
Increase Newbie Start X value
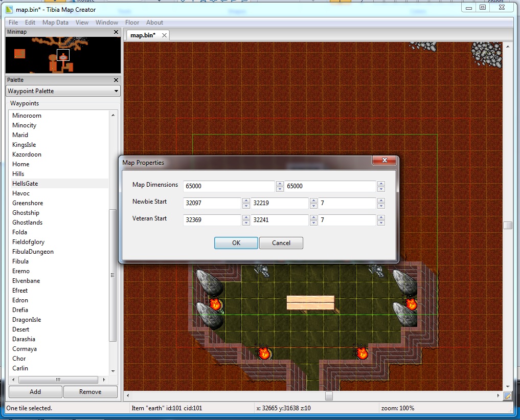[246, 201]
